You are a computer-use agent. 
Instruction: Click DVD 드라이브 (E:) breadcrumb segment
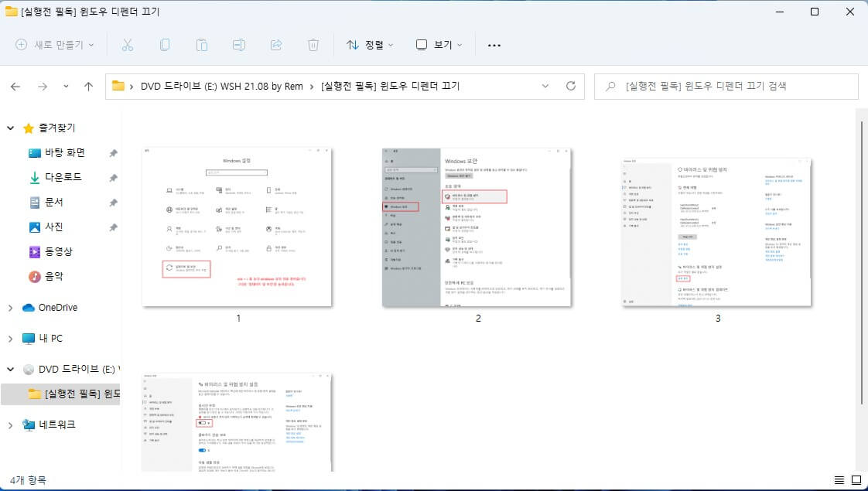tap(222, 87)
